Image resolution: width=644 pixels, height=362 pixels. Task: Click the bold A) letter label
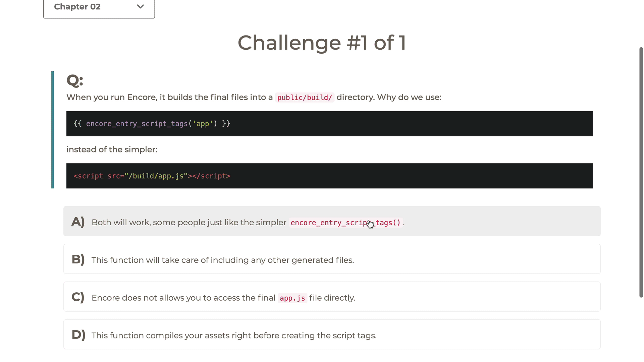pyautogui.click(x=78, y=222)
